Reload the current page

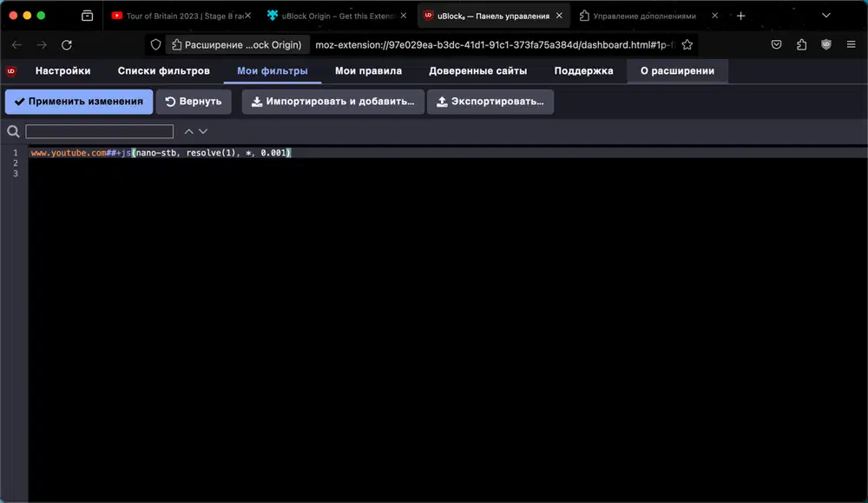67,45
